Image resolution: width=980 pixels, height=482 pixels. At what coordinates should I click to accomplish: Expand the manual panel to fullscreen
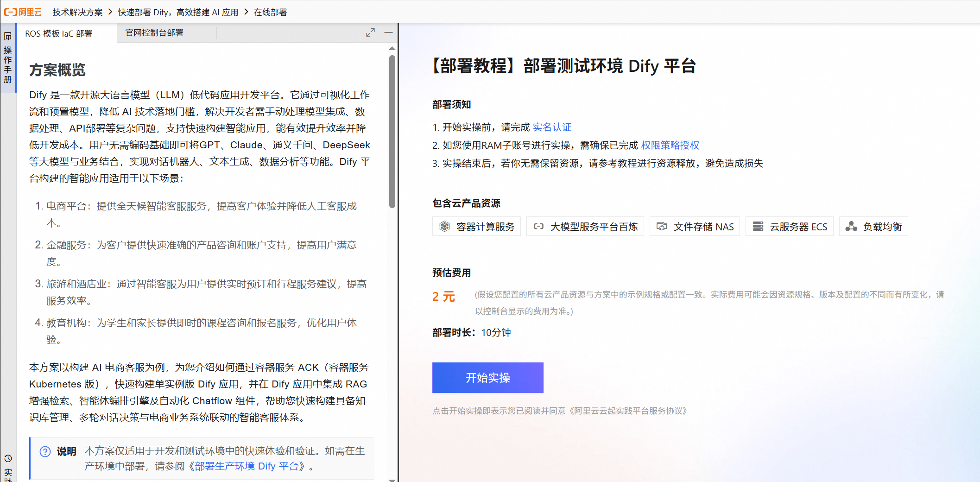370,32
